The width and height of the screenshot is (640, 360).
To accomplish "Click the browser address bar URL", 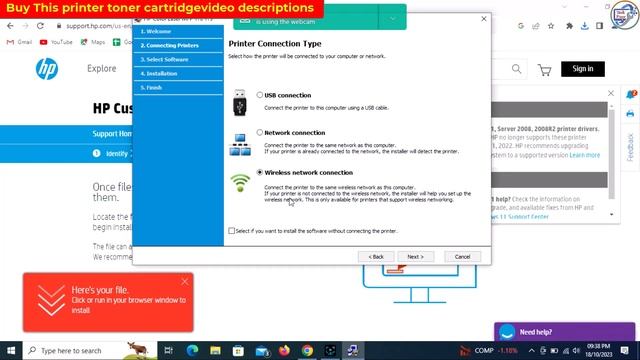I will (x=98, y=26).
